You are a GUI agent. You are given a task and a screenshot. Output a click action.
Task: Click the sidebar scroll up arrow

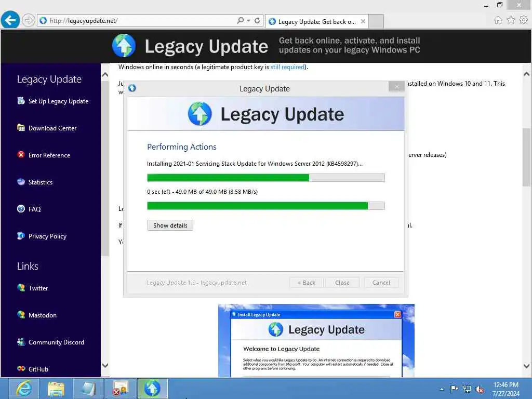click(x=105, y=75)
